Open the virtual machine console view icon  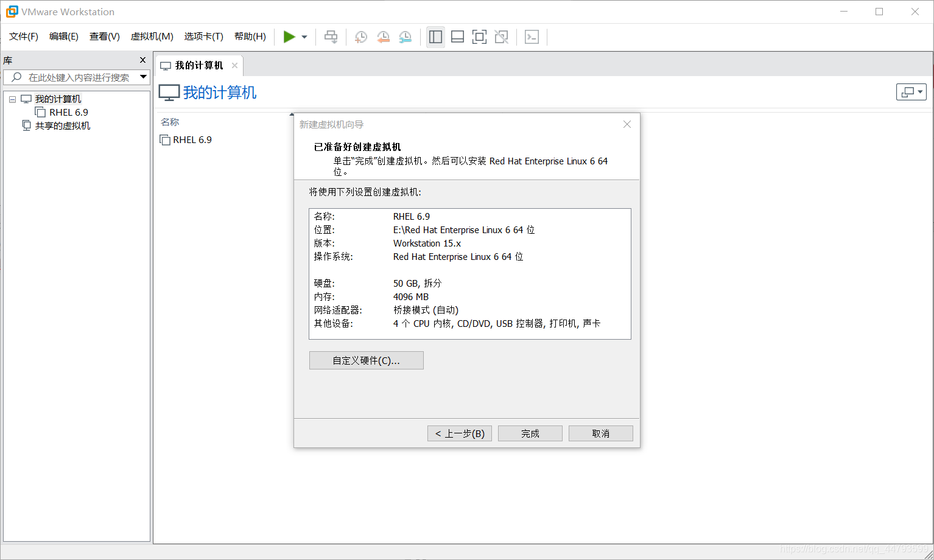click(532, 37)
